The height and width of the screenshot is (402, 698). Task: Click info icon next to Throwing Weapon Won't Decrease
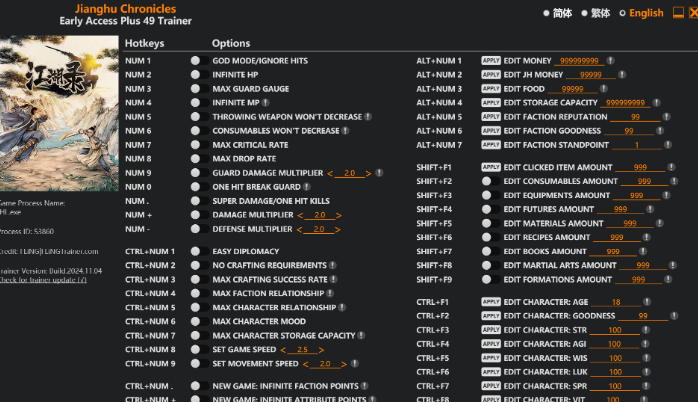point(367,116)
